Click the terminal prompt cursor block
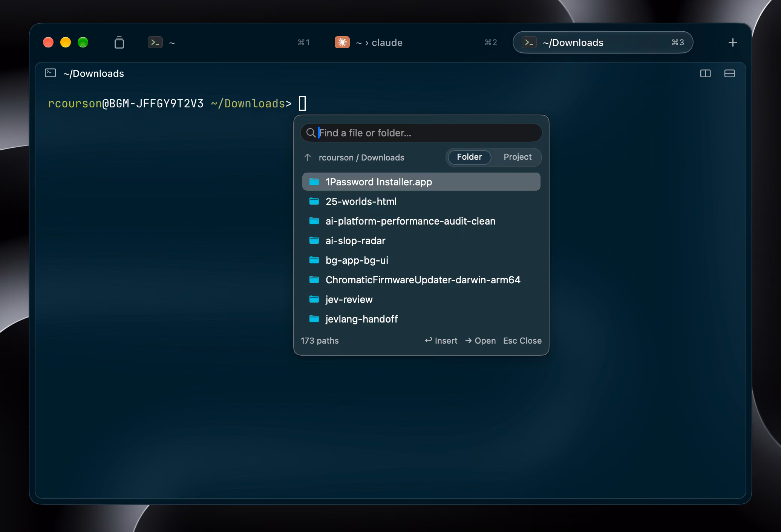 (x=302, y=103)
